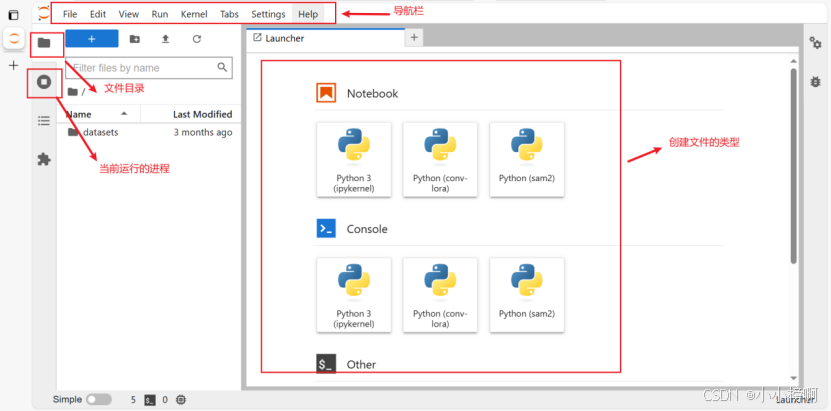Screen dimensions: 831x411
Task: Open the File Browser sidebar panel
Action: [x=44, y=42]
